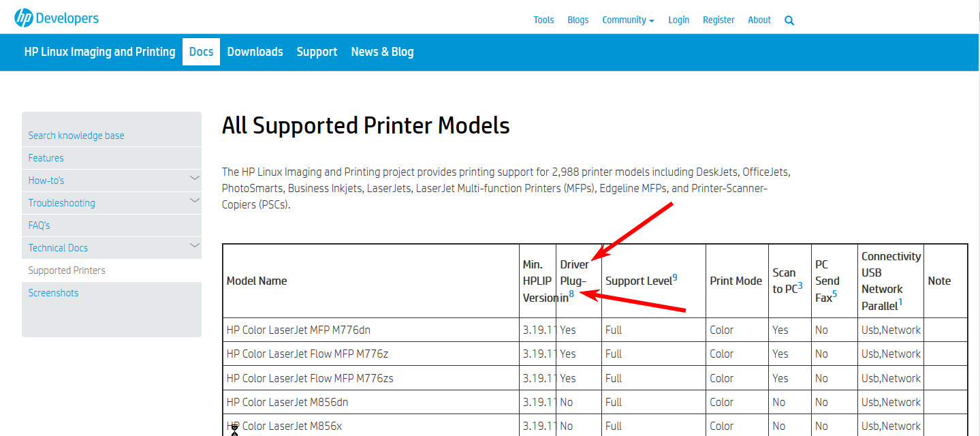
Task: Click the Login link
Action: 678,20
